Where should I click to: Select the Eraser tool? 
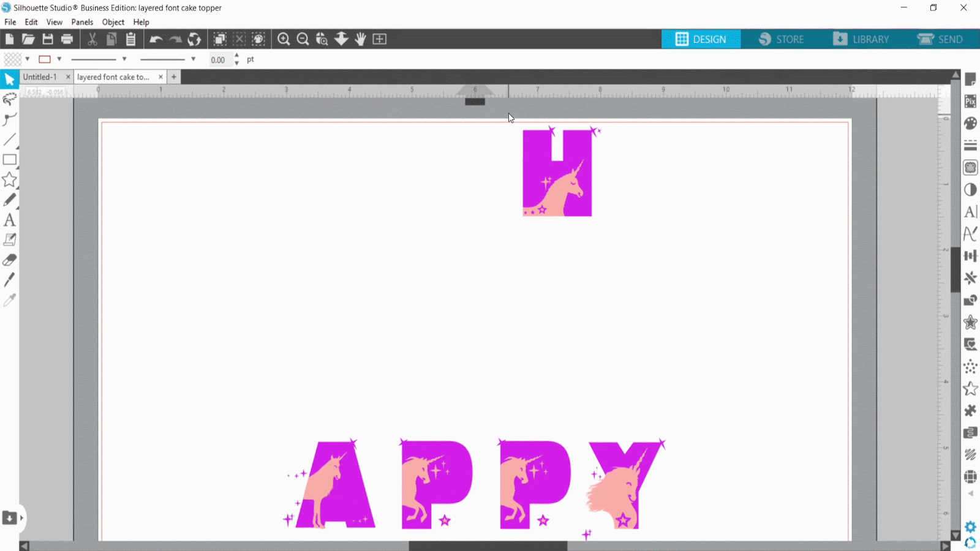(x=10, y=260)
